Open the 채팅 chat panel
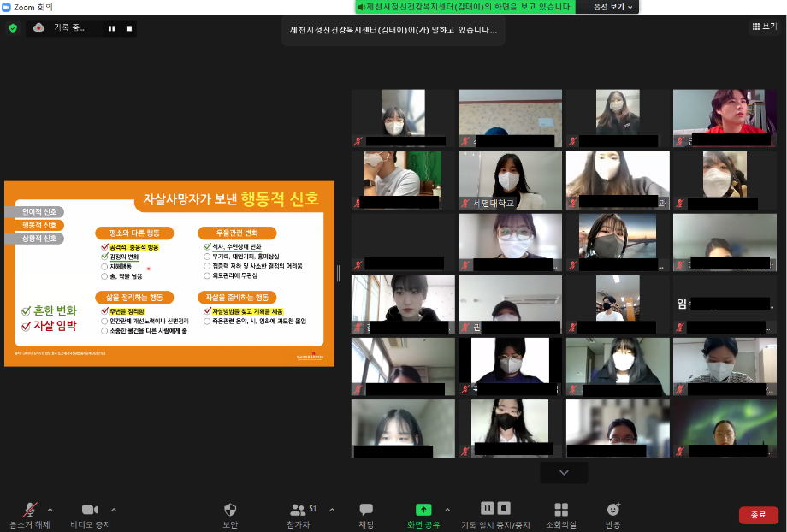 click(366, 510)
